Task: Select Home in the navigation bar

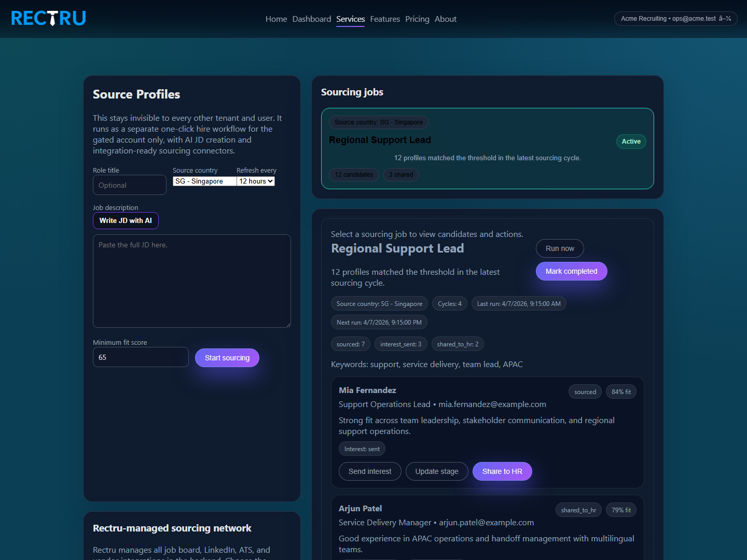Action: 276,19
